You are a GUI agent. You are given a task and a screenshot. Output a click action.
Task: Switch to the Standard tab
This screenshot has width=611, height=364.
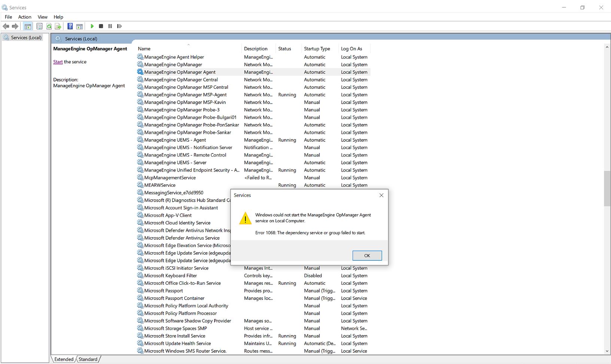[88, 359]
